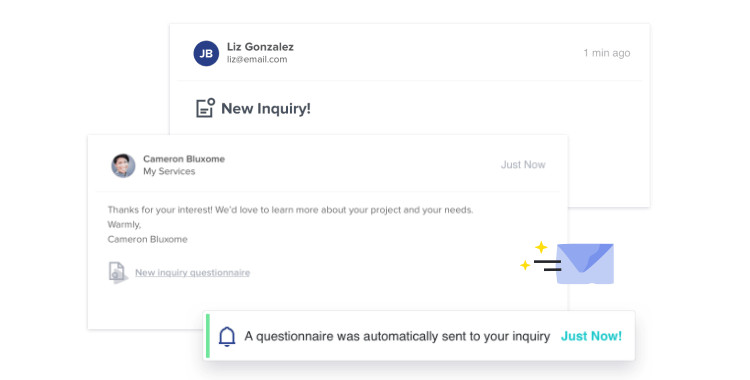Click the 1 min ago timestamp

(x=607, y=53)
